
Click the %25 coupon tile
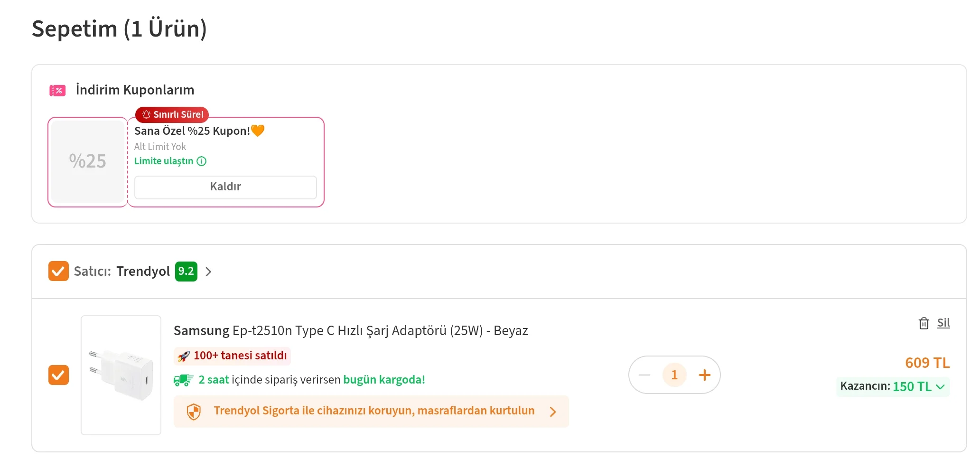(x=88, y=162)
